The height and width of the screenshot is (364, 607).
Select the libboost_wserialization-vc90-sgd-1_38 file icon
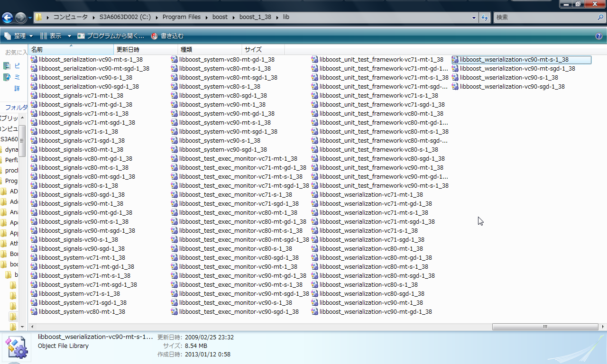click(455, 87)
